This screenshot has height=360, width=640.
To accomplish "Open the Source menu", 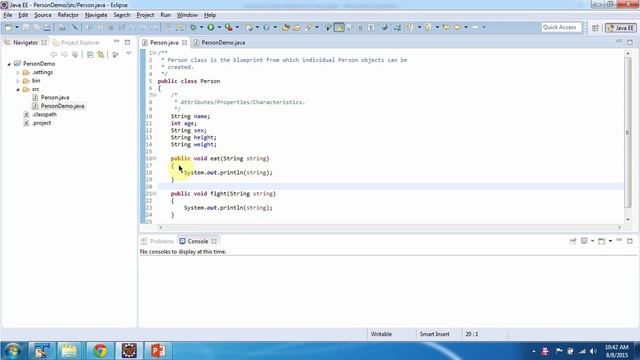I will point(43,15).
